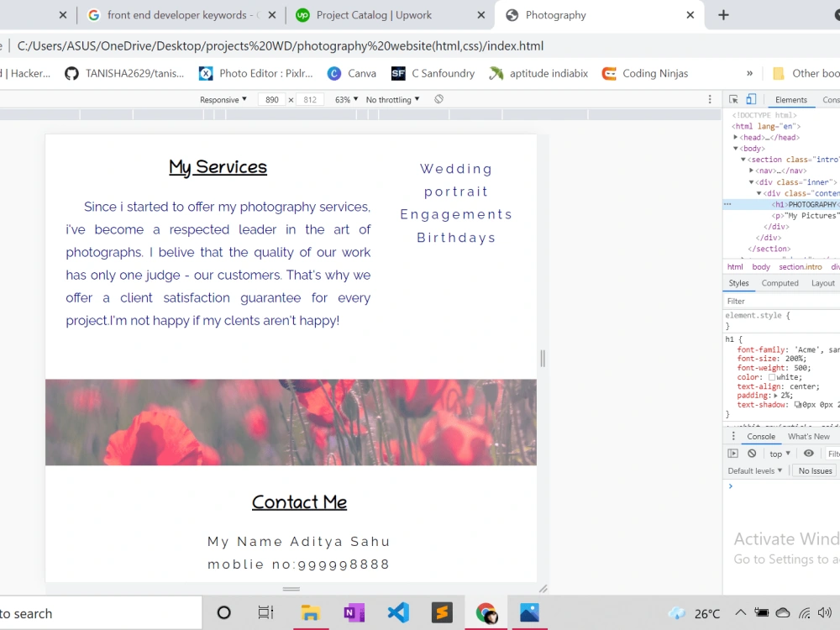Open OneNote from taskbar
This screenshot has width=840, height=630.
tap(354, 612)
